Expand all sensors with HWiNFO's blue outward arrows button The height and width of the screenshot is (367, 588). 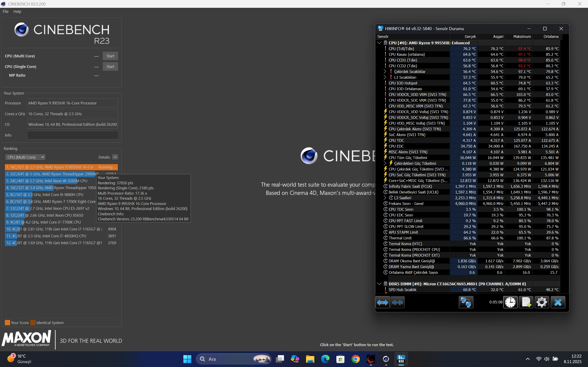coord(383,302)
